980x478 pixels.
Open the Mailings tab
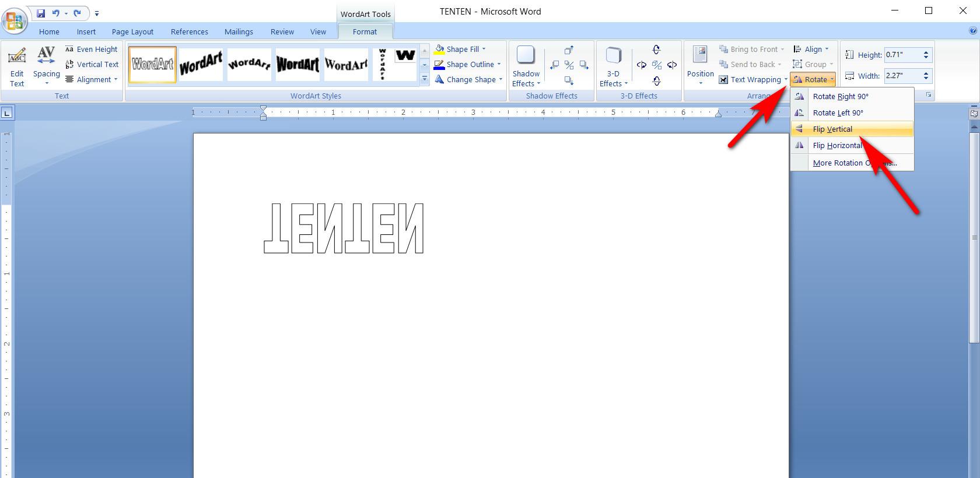(x=239, y=31)
